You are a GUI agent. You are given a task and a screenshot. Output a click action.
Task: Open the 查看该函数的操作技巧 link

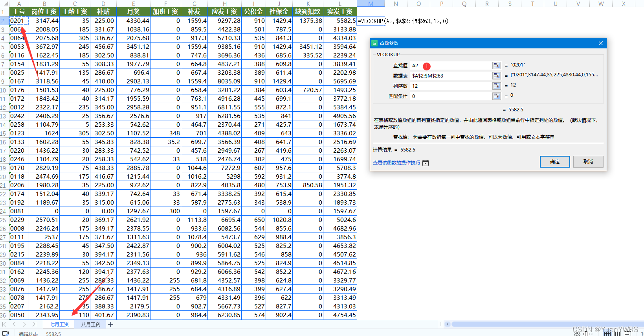(x=396, y=163)
